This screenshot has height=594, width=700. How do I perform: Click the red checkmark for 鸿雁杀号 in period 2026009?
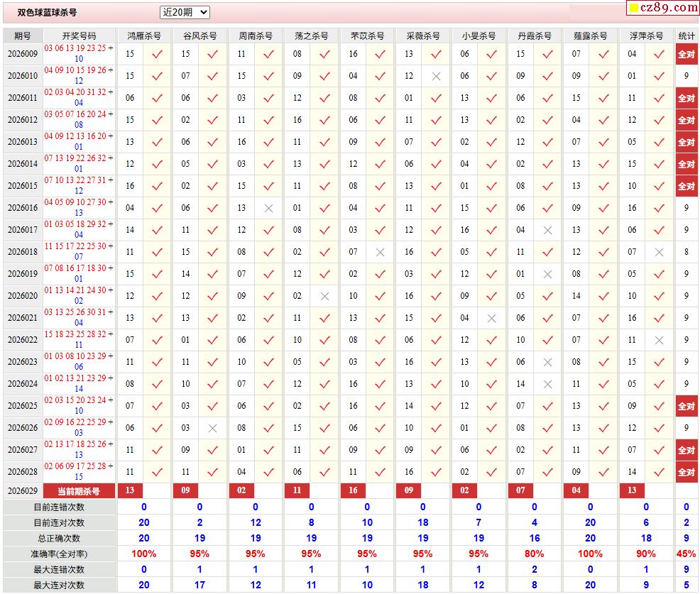pos(157,54)
